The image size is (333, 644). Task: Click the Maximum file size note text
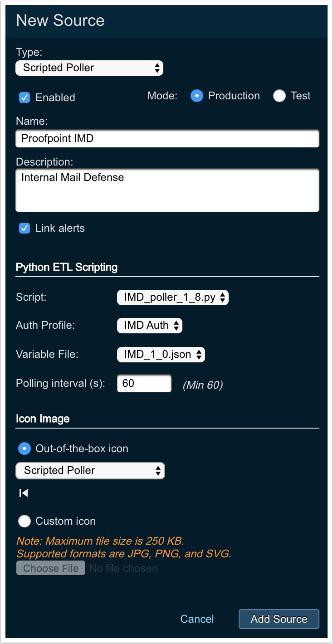[x=100, y=541]
